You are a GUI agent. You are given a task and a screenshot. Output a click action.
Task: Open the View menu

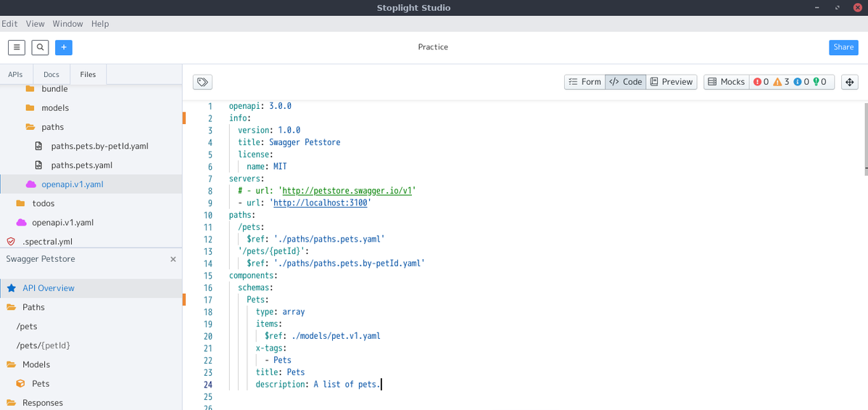35,24
